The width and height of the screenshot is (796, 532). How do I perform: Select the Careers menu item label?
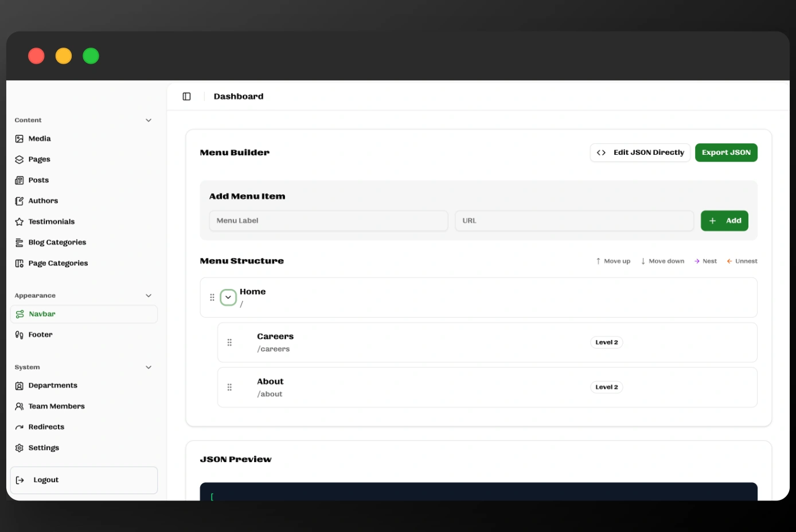[x=275, y=337]
